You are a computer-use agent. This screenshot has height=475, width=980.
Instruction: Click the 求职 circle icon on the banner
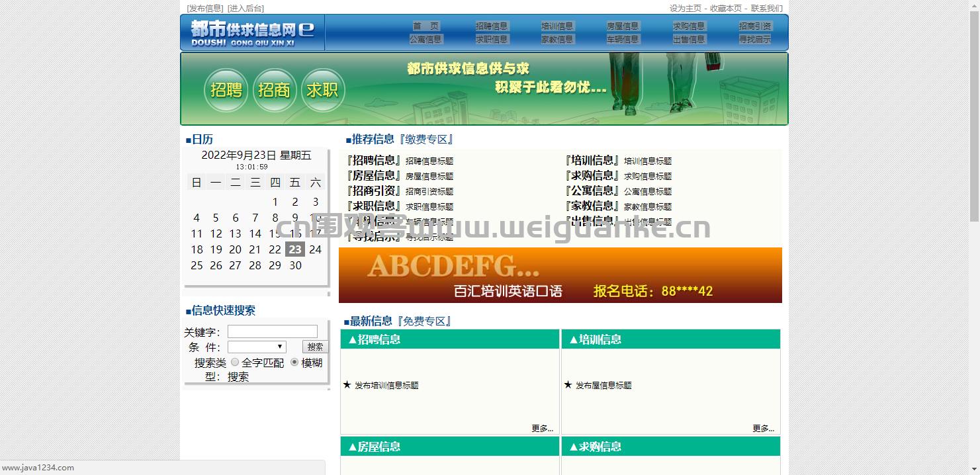tap(323, 91)
